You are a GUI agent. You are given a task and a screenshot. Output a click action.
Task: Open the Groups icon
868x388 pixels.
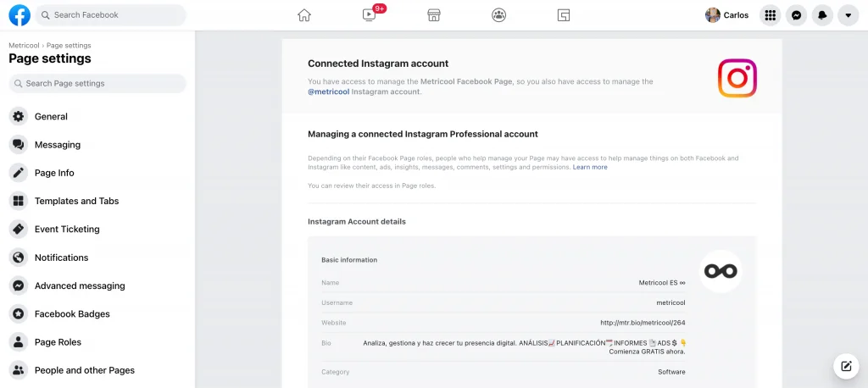click(x=498, y=15)
